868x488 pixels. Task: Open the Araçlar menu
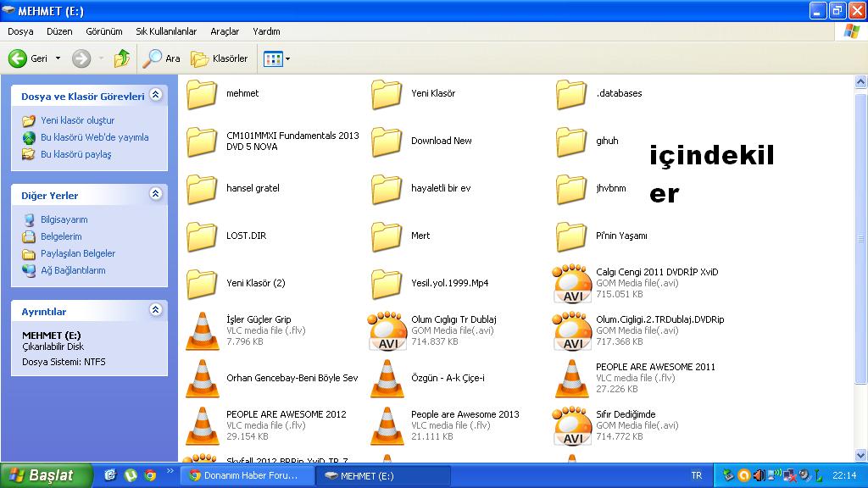(x=225, y=31)
